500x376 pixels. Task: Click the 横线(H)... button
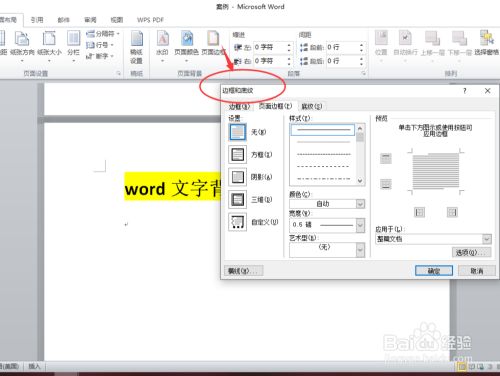point(244,270)
